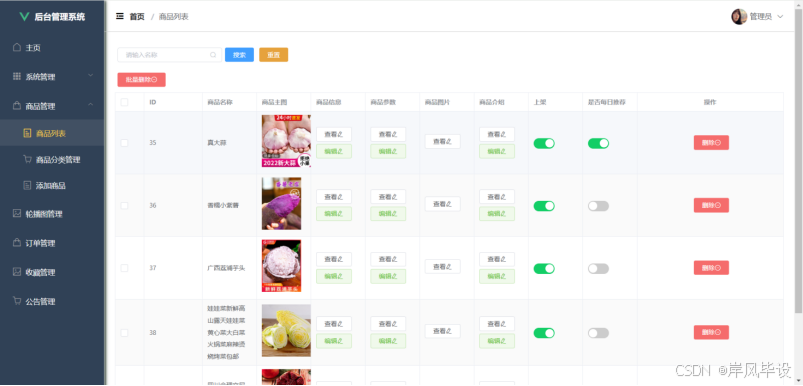Toggle the select-all checkbox in table header

[124, 102]
